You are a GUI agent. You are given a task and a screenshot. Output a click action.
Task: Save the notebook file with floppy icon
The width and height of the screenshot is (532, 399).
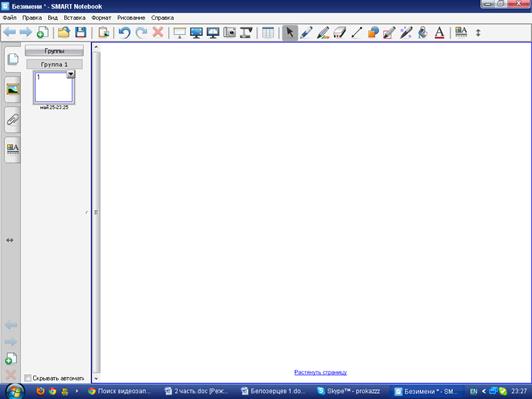(80, 33)
